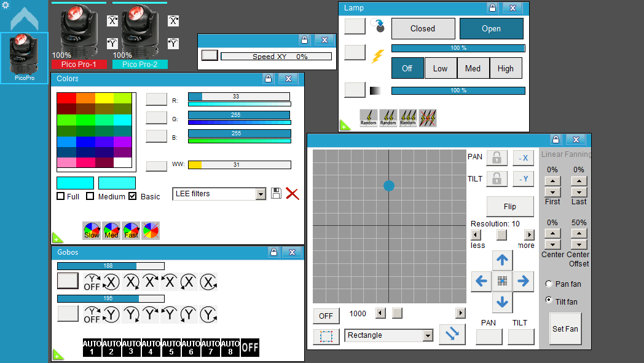Toggle Y invert icon for Pico Pro-2
Image resolution: width=644 pixels, height=363 pixels.
173,43
